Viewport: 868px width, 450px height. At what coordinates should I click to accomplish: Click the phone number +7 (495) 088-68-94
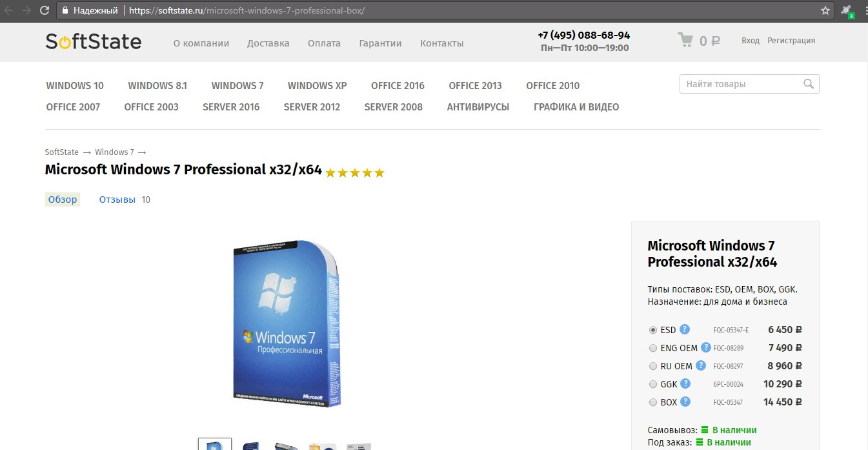[x=584, y=35]
